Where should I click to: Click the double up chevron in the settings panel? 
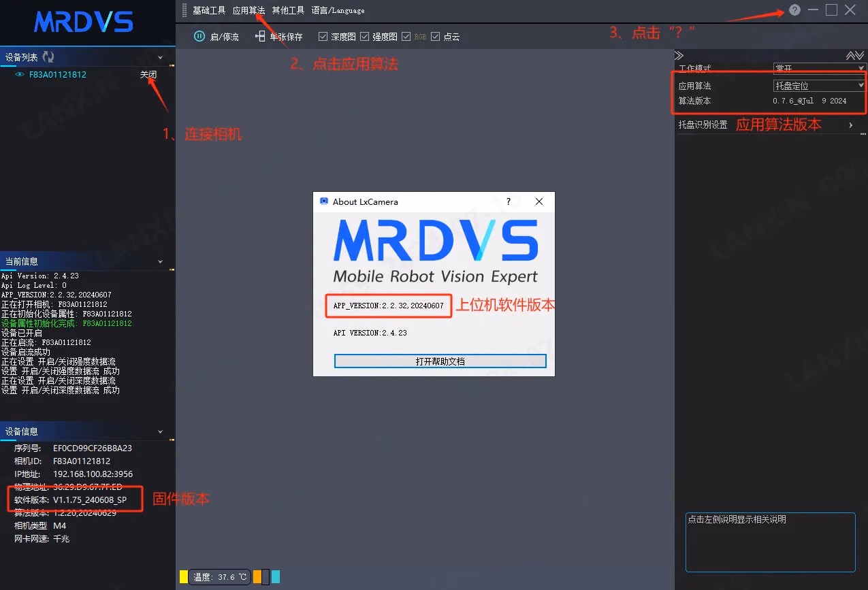(850, 55)
